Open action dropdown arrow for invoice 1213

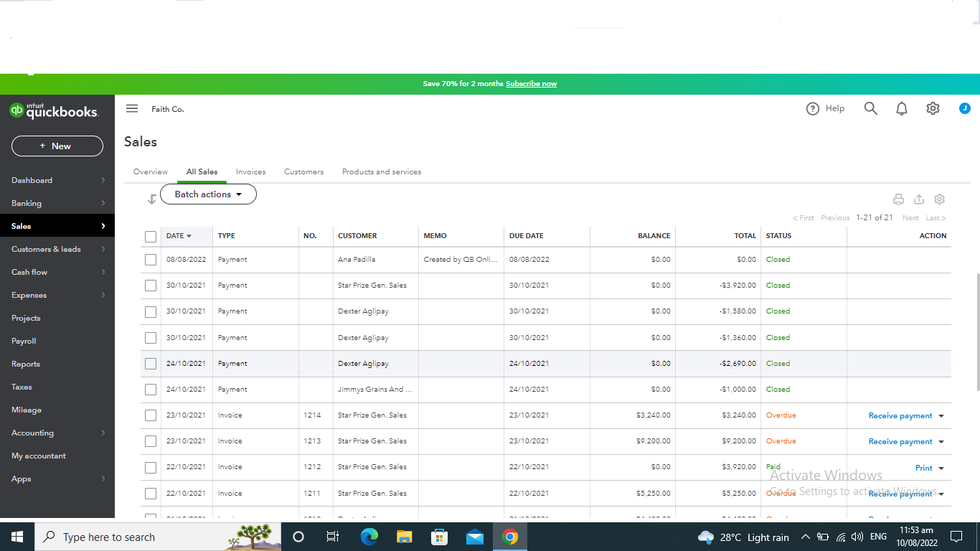[941, 442]
